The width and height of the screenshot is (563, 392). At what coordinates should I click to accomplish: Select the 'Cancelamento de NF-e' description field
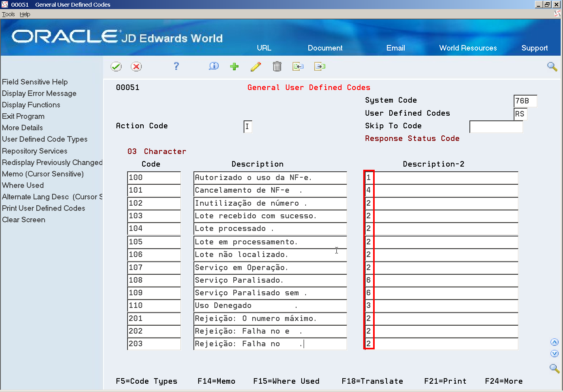pyautogui.click(x=270, y=190)
